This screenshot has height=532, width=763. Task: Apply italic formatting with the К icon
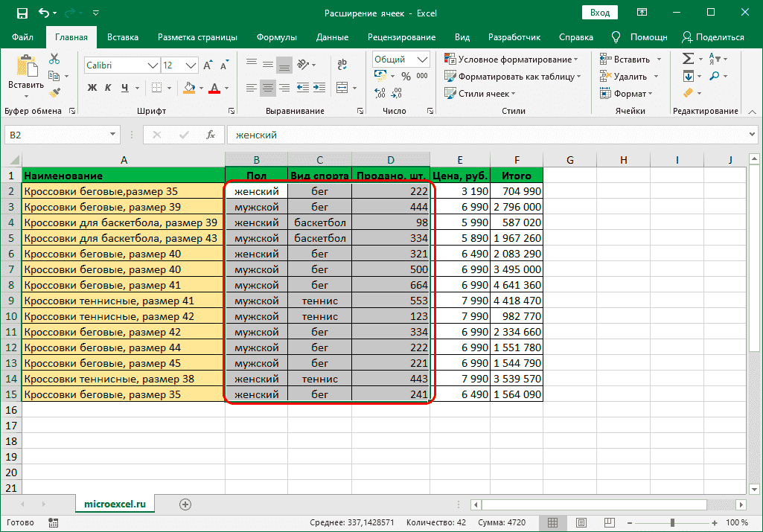(x=108, y=88)
